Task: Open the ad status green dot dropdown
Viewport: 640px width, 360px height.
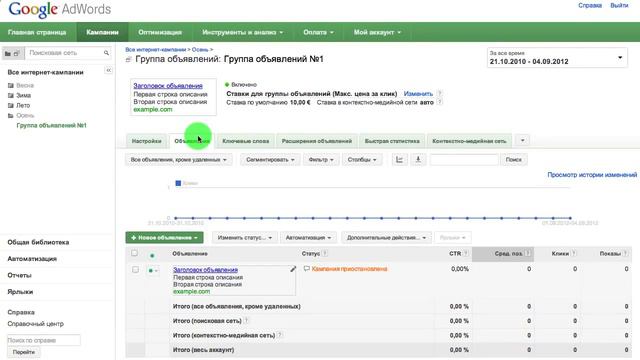Action: [153, 270]
